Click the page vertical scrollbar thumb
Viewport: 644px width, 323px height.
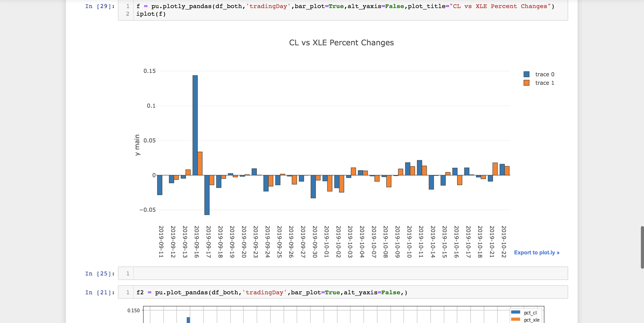pos(642,247)
